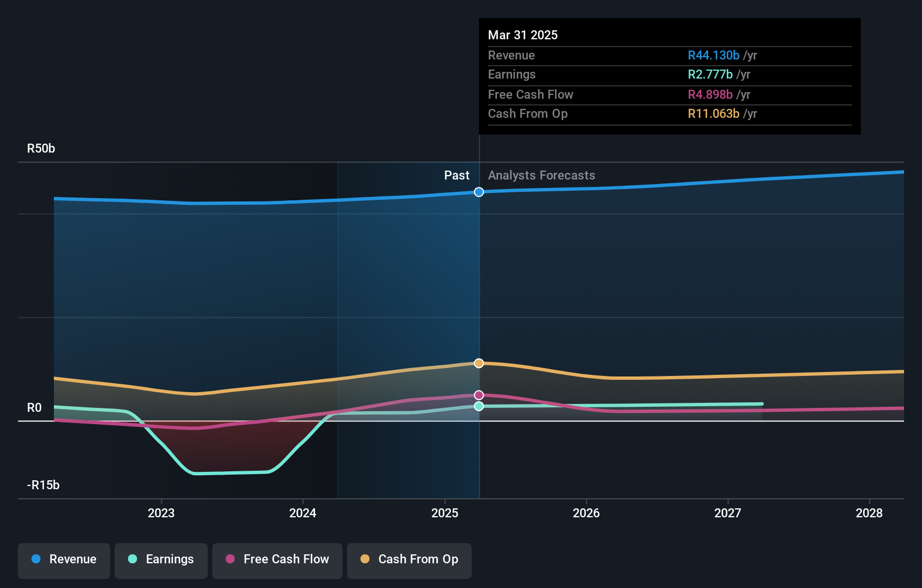Toggle the Revenue series visibility
Screen dimensions: 922x588
pos(63,559)
